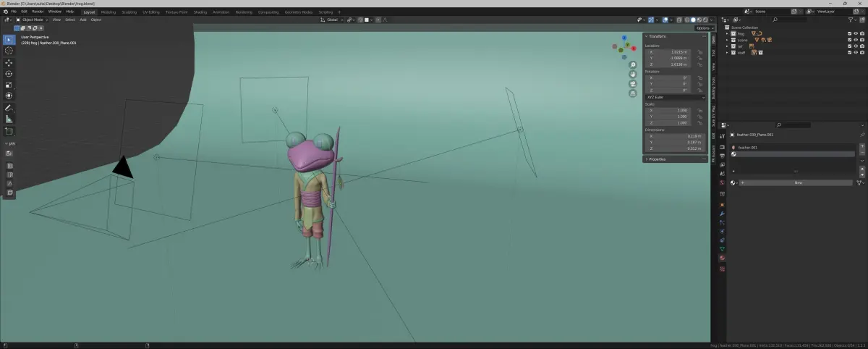
Task: Select the Add Cube tool
Action: point(9,132)
